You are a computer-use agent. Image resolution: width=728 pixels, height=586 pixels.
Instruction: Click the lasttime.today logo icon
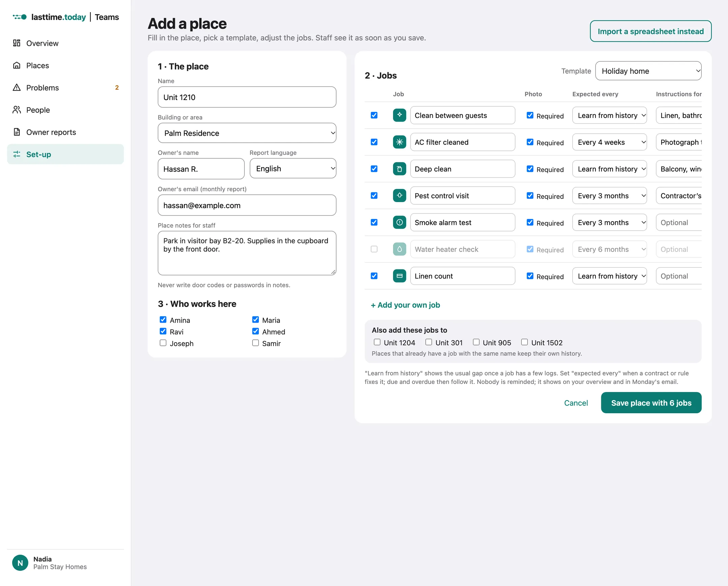coord(20,17)
